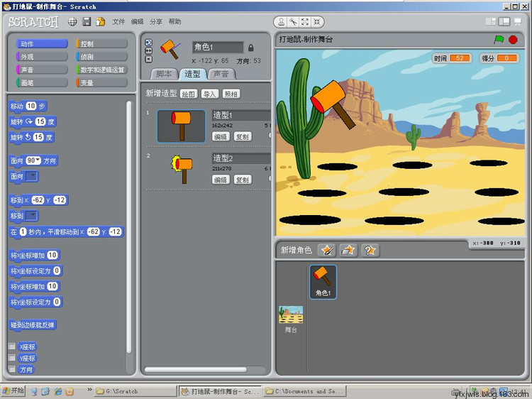Click 复制 button for 造型1
The height and width of the screenshot is (399, 532).
coord(243,137)
